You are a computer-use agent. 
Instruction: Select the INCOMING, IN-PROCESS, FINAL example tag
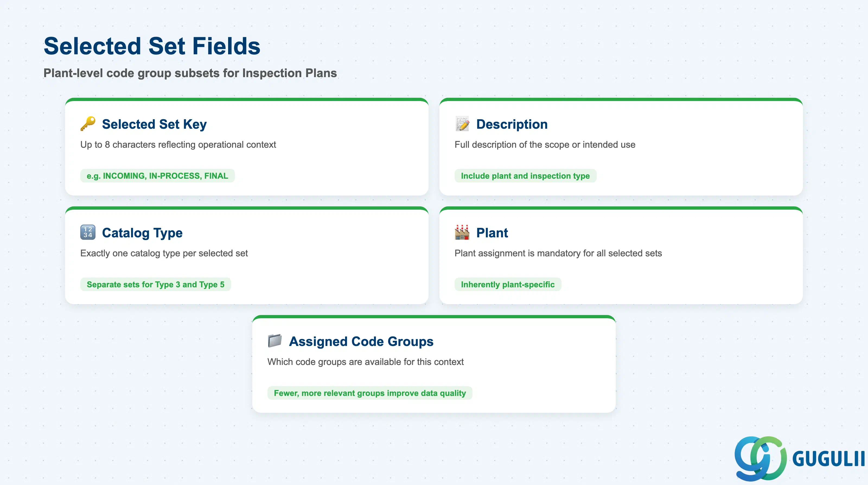tap(157, 176)
